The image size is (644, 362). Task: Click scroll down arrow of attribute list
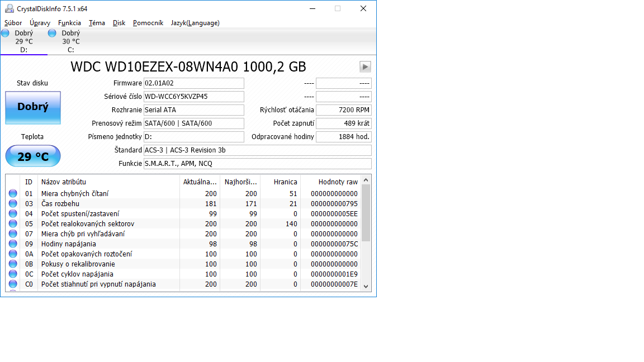pyautogui.click(x=366, y=287)
